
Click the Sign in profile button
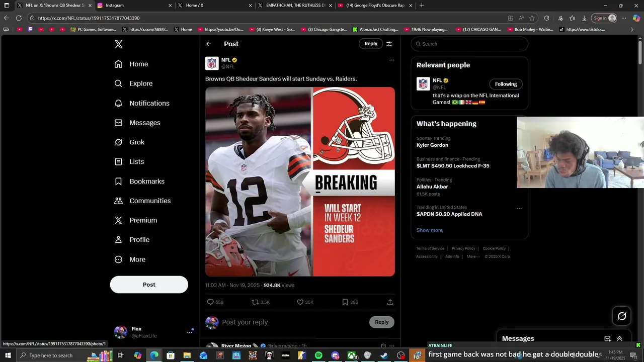[605, 18]
